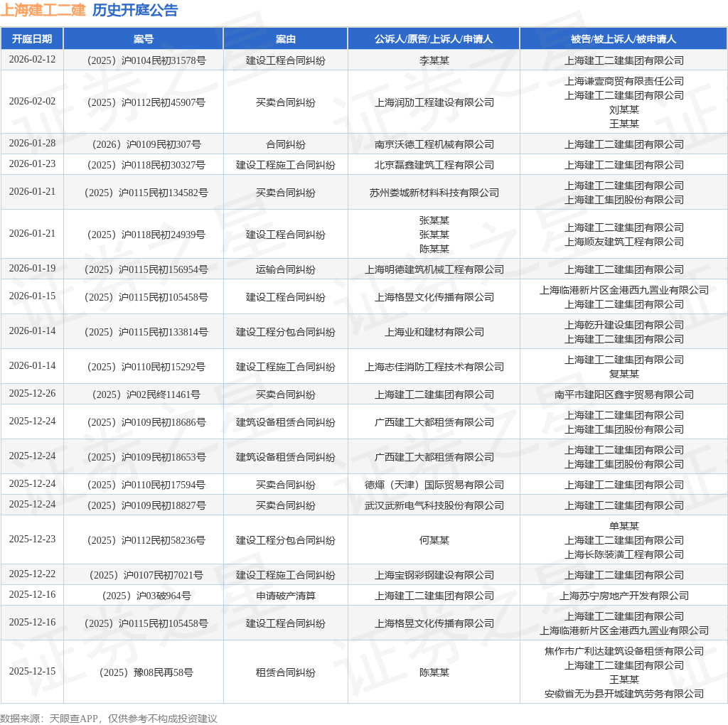Select date cell 2026-02-02

(x=32, y=101)
